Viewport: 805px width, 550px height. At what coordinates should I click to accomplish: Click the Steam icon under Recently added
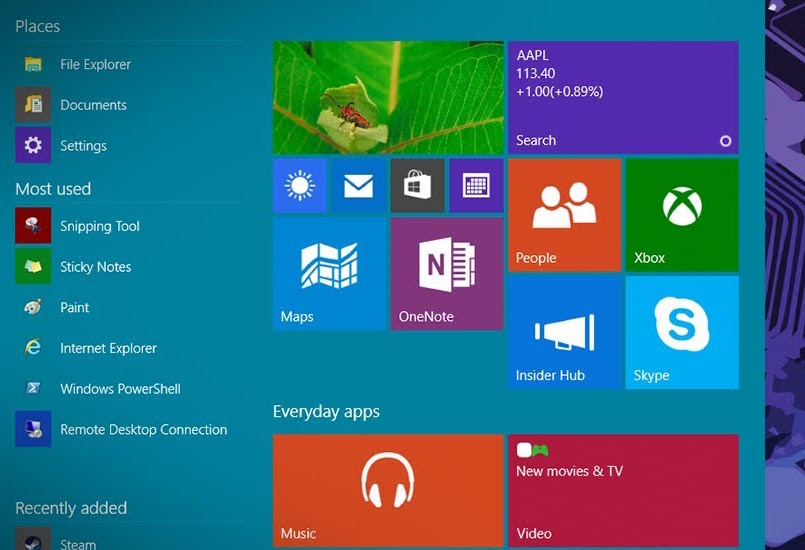coord(33,538)
